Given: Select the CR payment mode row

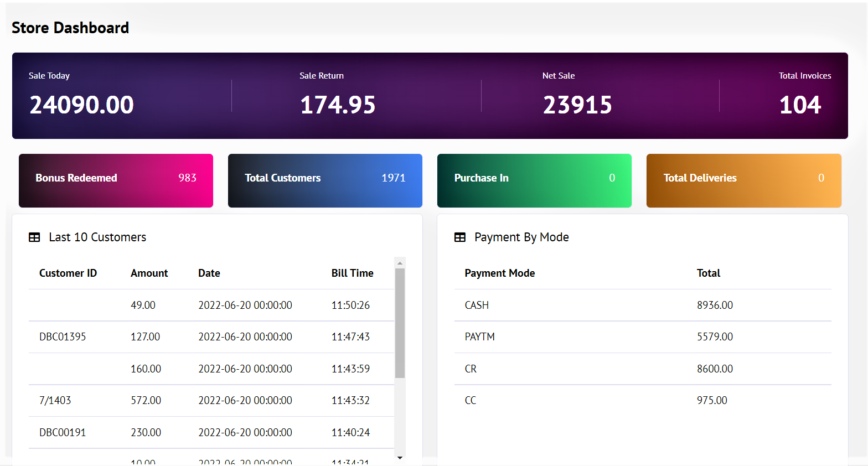Looking at the screenshot, I should 643,369.
